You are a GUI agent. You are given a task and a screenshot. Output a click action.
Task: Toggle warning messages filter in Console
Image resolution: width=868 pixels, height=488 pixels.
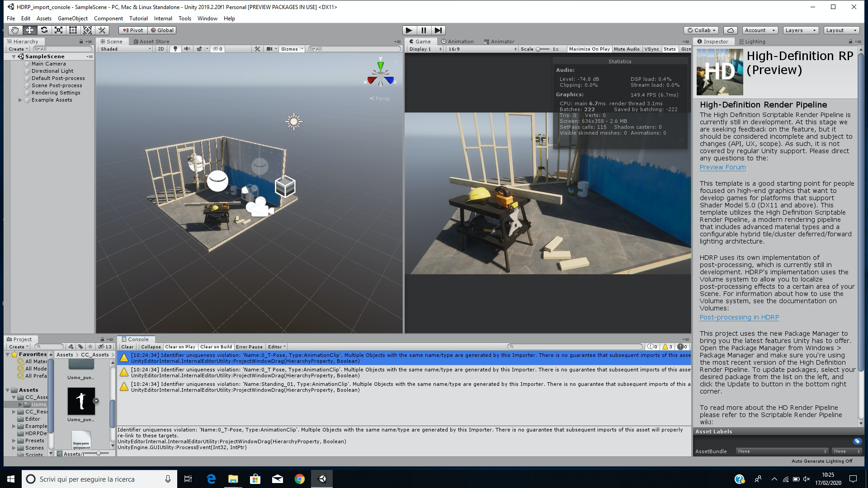pos(667,347)
